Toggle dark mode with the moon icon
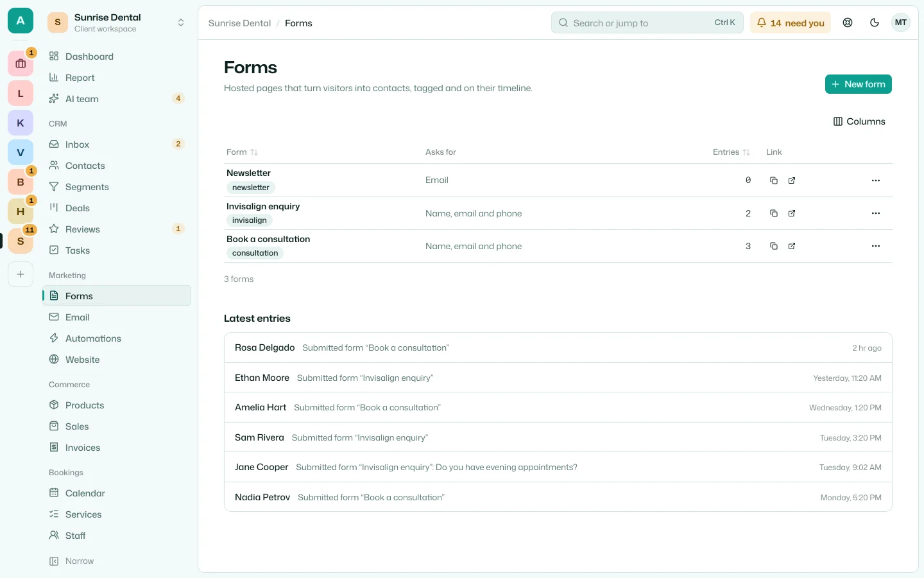 pyautogui.click(x=875, y=22)
